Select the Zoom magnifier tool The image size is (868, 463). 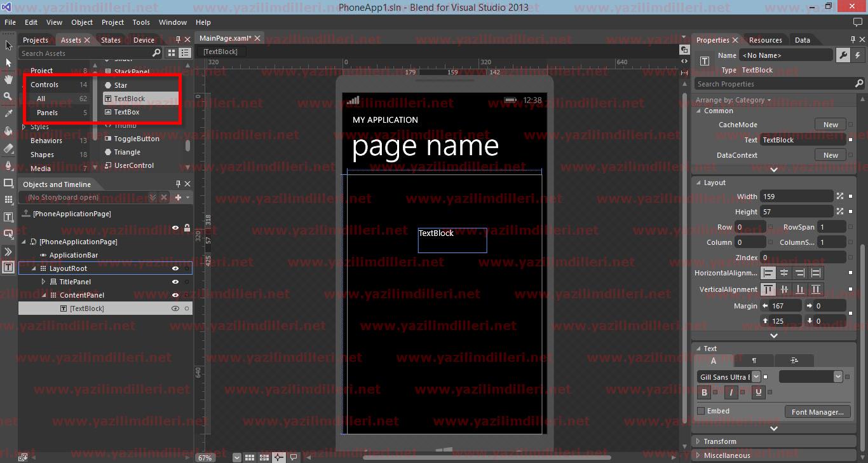[8, 97]
